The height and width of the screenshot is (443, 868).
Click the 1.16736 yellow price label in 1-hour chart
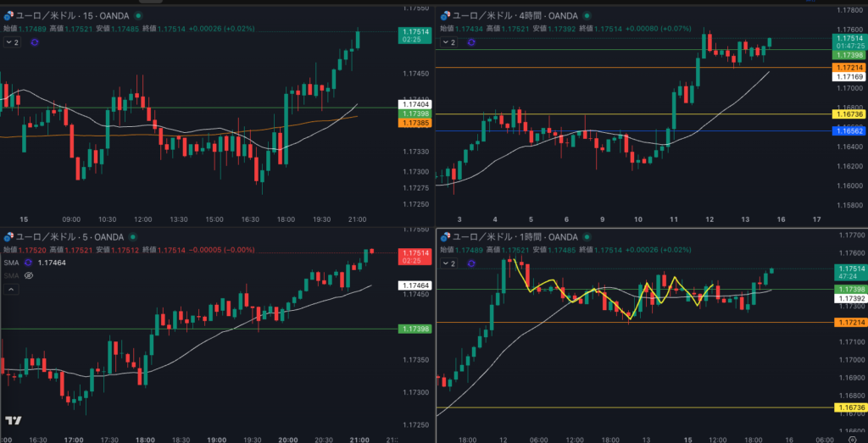[x=849, y=407]
